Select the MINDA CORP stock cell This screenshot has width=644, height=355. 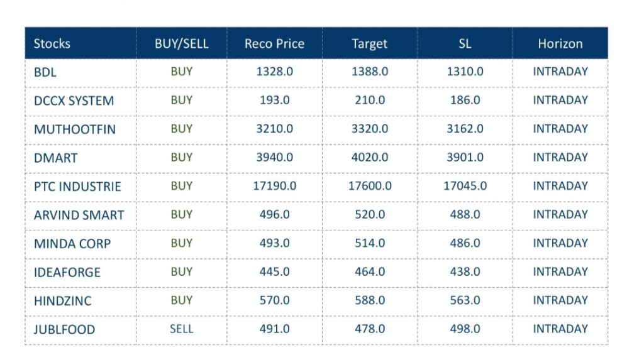(72, 244)
